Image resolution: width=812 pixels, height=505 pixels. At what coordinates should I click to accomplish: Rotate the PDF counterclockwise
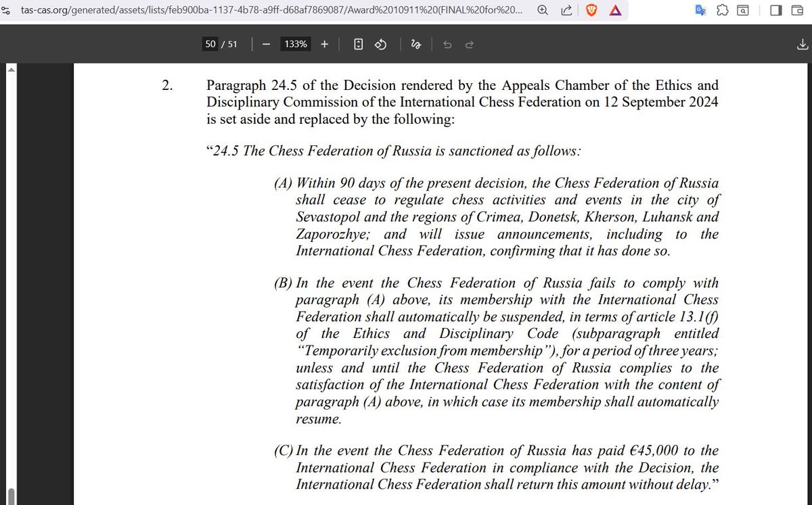[x=380, y=44]
